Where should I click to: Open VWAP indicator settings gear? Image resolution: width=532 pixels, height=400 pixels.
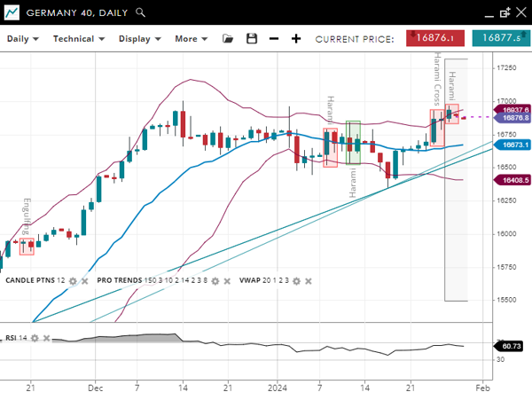(296, 280)
